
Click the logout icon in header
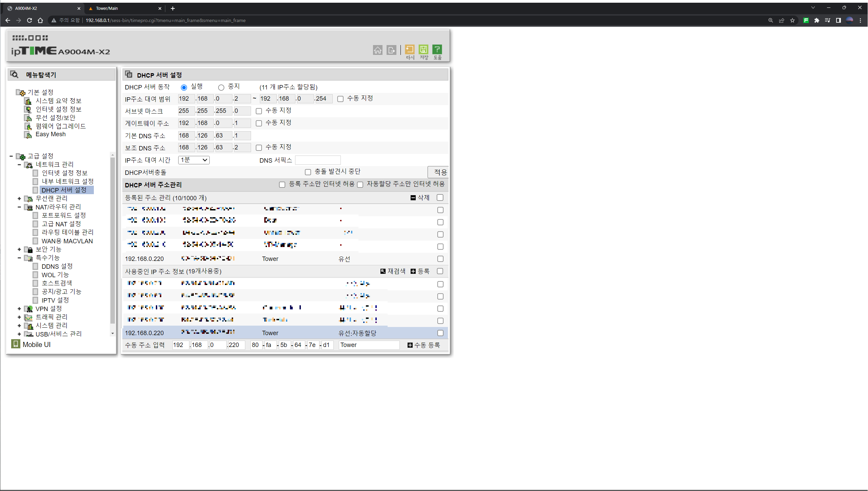coord(391,50)
